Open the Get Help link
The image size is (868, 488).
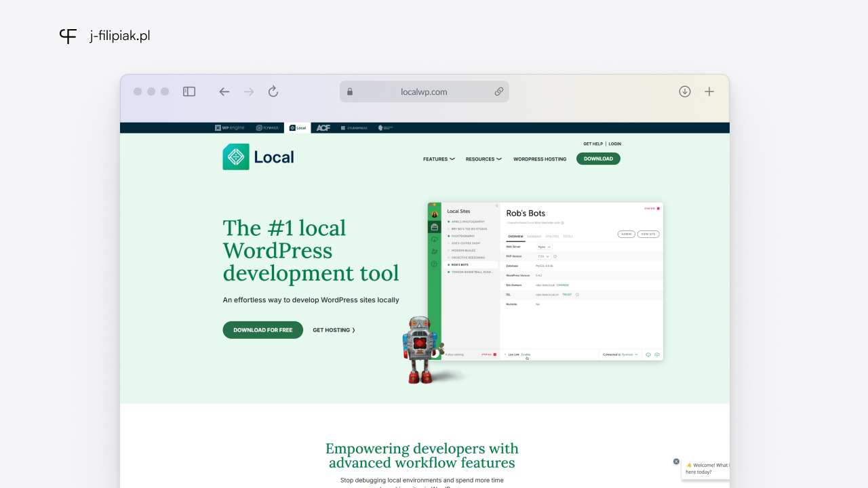(593, 144)
